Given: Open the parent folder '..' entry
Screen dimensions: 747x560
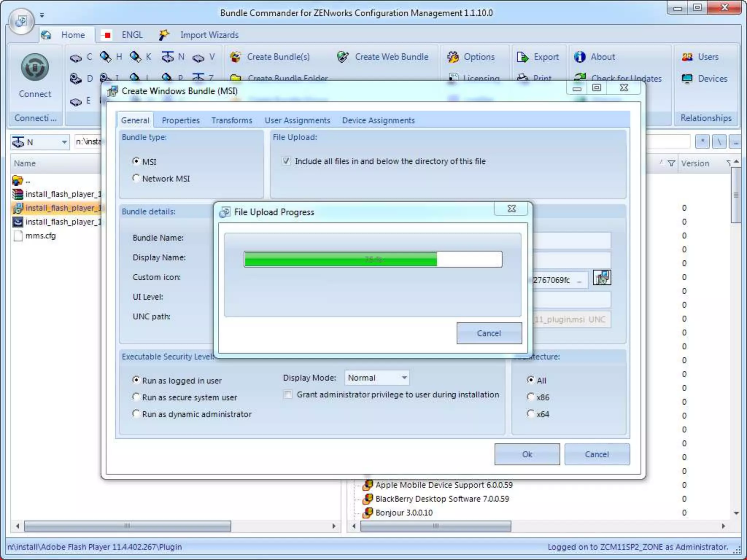Looking at the screenshot, I should 21,180.
